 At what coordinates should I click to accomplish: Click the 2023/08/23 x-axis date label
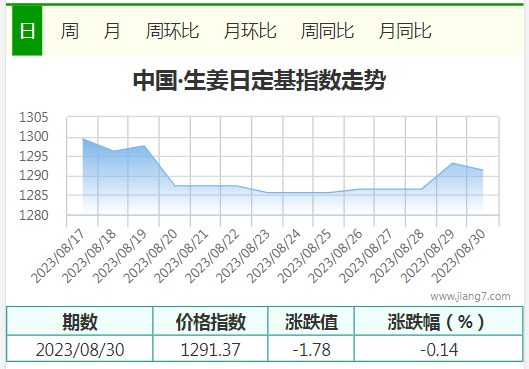point(243,256)
